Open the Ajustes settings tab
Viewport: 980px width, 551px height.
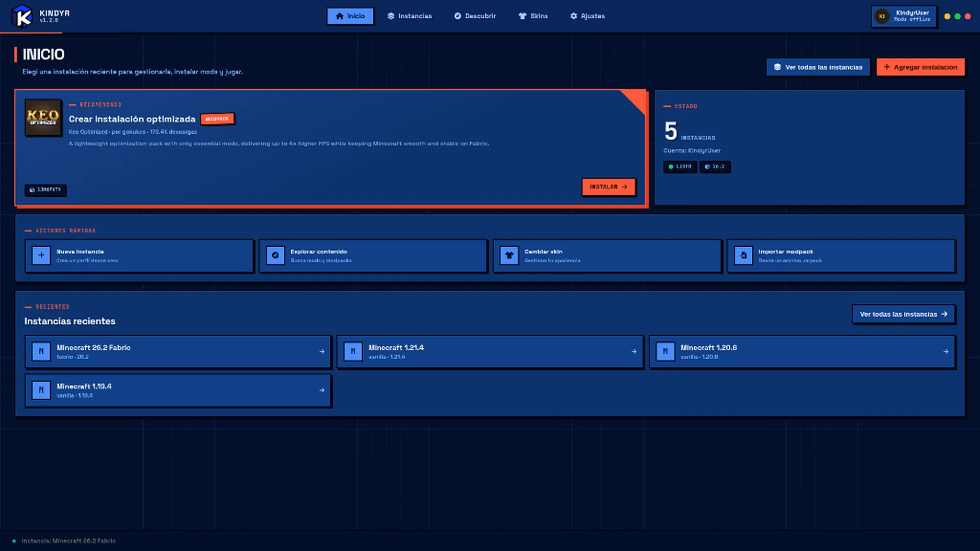(x=588, y=16)
